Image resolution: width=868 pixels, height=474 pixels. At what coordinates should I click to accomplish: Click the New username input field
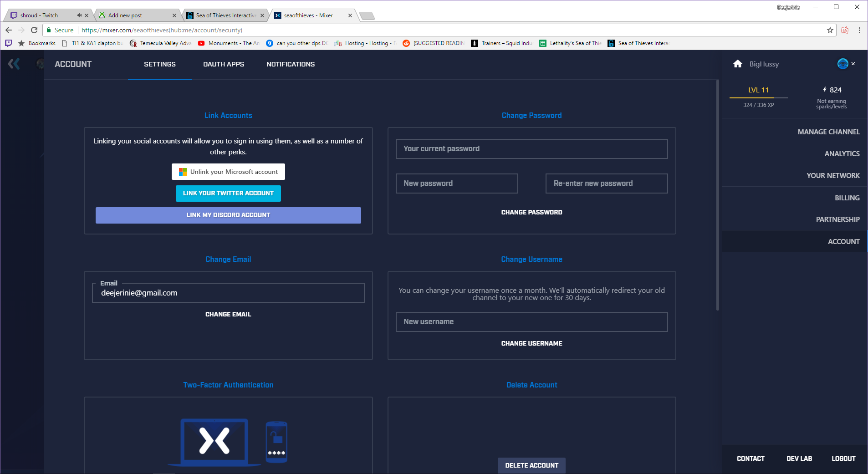pyautogui.click(x=531, y=322)
